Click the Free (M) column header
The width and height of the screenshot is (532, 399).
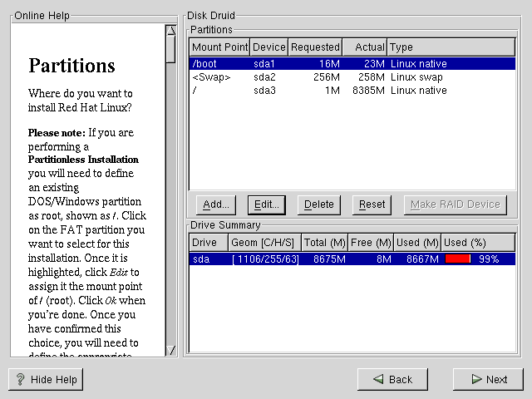tap(371, 243)
